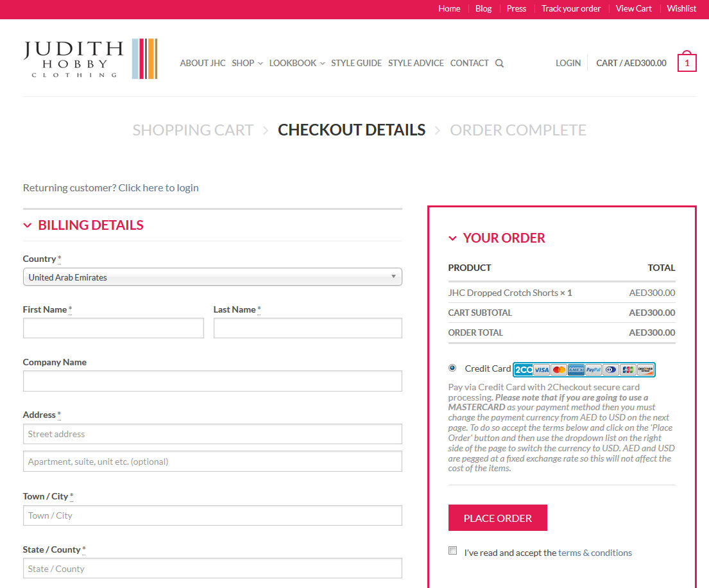This screenshot has width=709, height=588.
Task: Click the First Name input field
Action: [114, 328]
